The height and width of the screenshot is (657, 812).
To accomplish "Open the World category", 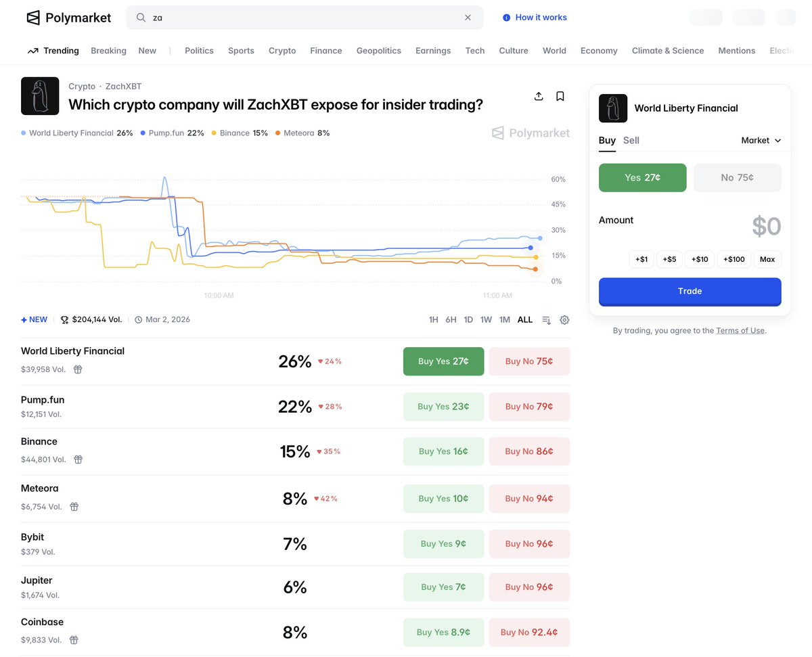I will click(x=554, y=51).
